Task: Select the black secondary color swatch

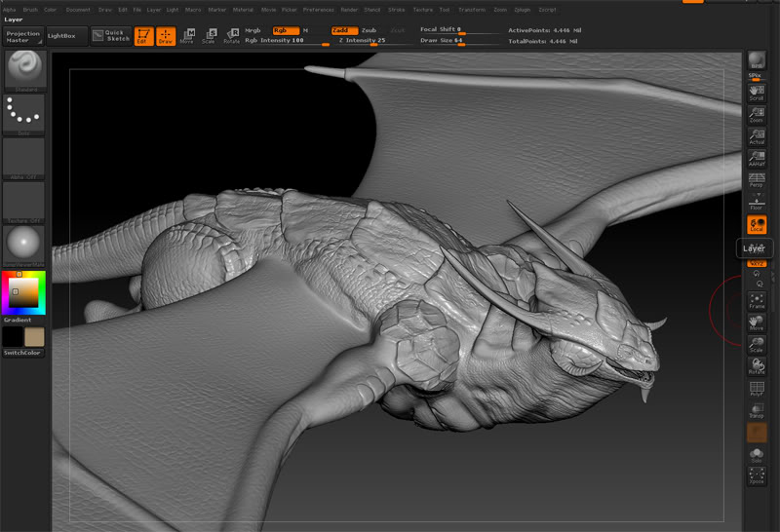Action: 13,336
